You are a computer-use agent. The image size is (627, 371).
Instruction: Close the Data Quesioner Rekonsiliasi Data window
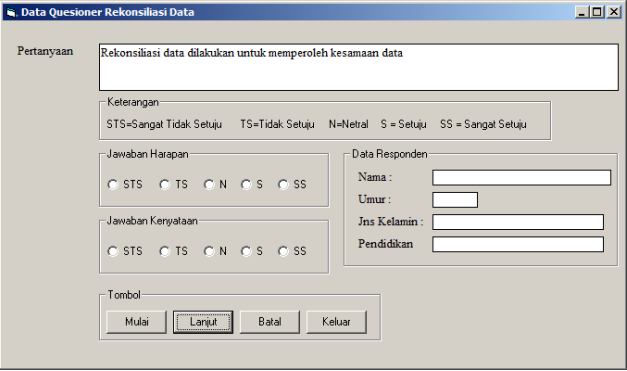[x=613, y=12]
